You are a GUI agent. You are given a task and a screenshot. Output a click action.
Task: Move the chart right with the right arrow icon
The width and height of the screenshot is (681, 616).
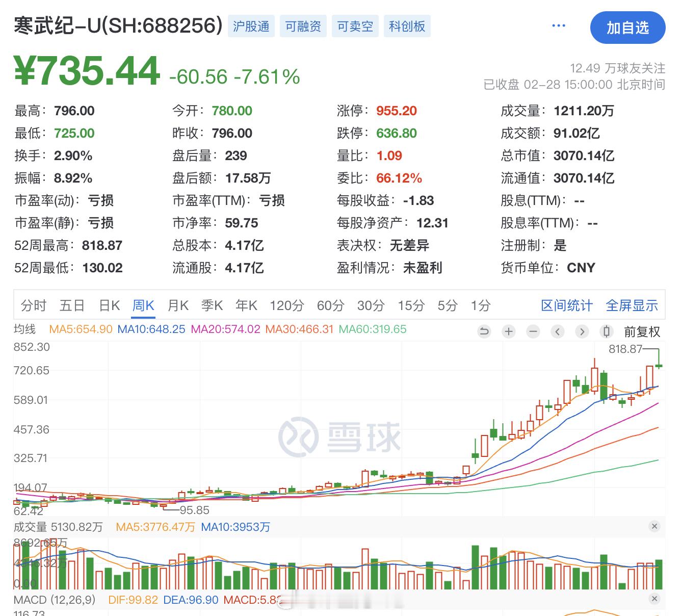pos(582,332)
